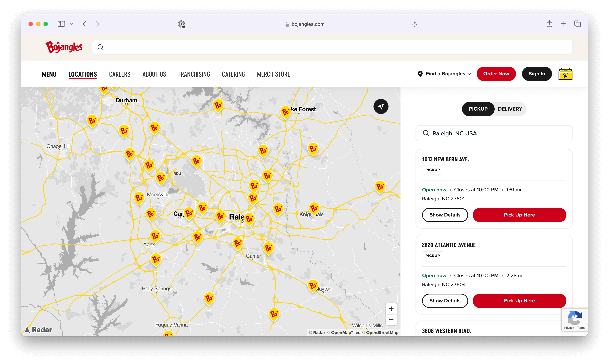
Task: Click the reCAPTCHA Terms link
Action: click(581, 328)
